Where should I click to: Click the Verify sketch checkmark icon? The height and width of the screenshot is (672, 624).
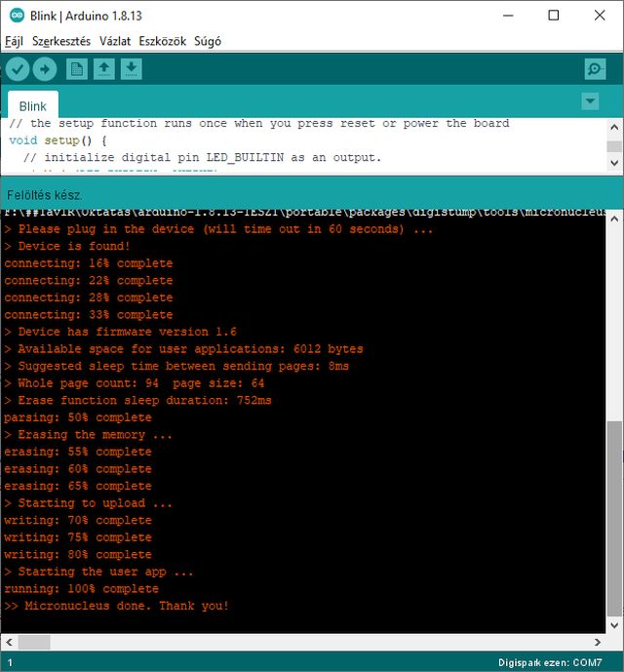pos(18,69)
